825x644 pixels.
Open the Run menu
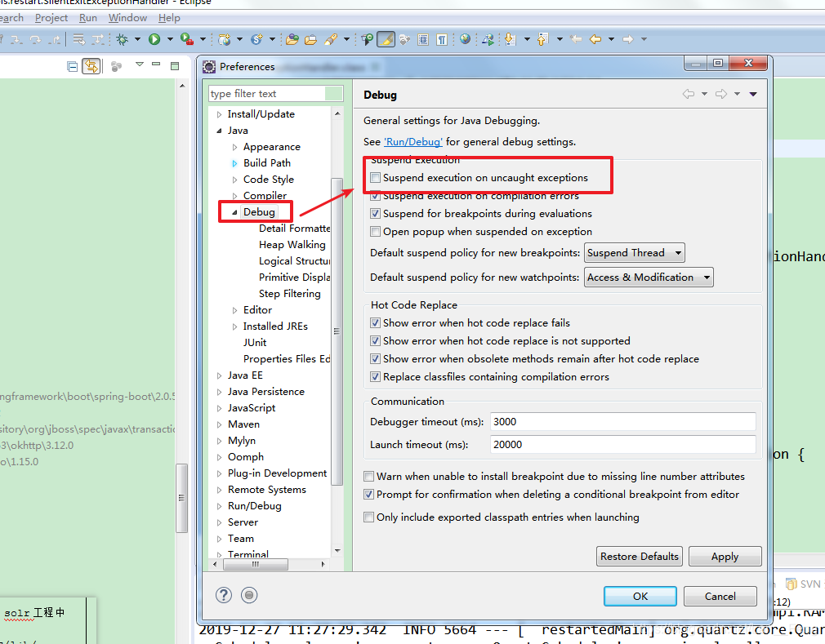click(x=87, y=17)
